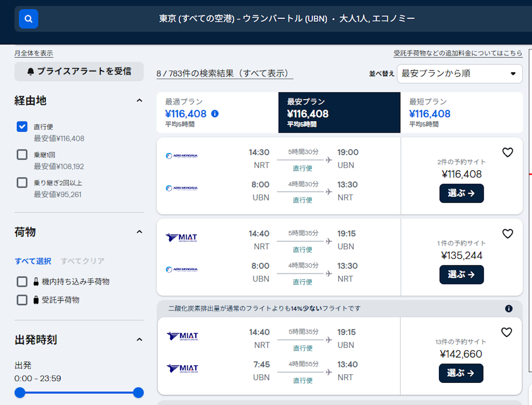Check the 乗継1回 one-stop checkbox
The image size is (532, 405).
(x=22, y=155)
